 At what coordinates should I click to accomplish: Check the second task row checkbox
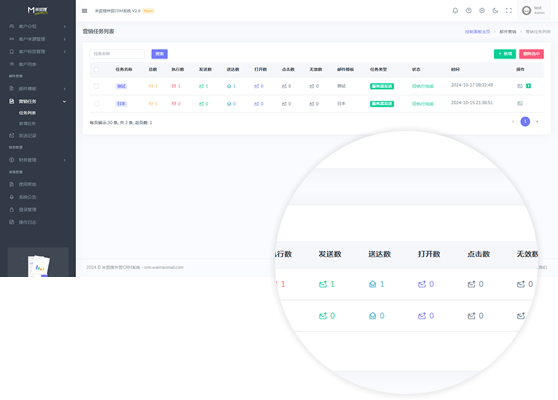96,104
